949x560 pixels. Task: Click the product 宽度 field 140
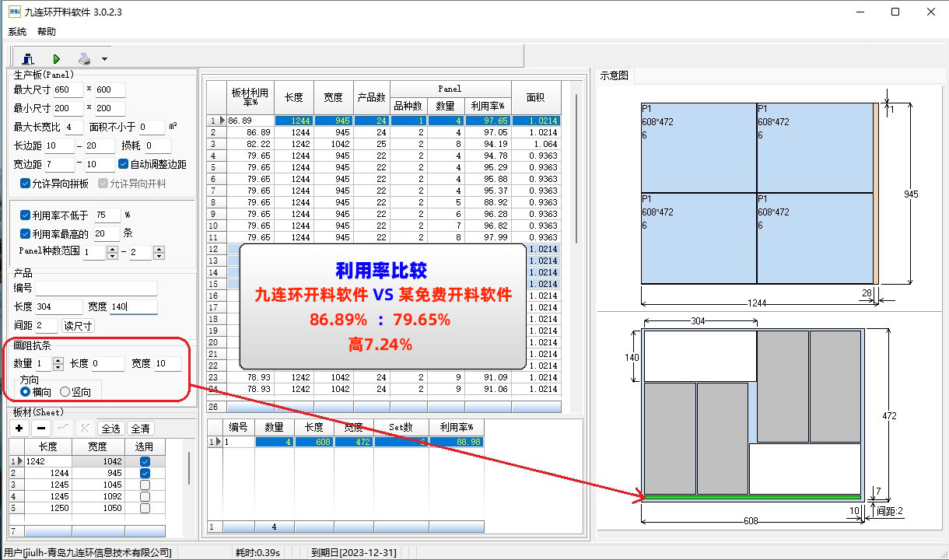tap(133, 307)
